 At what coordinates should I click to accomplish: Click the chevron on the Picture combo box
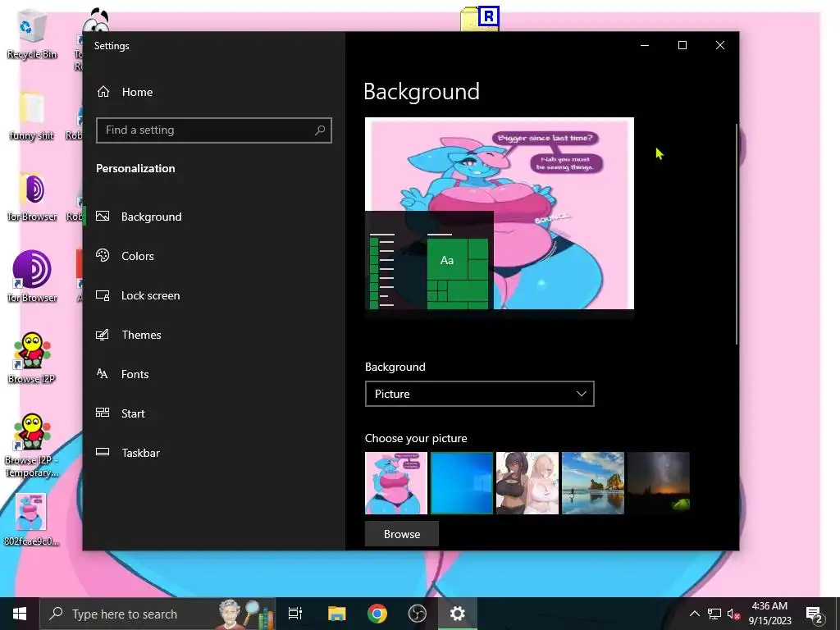pyautogui.click(x=582, y=394)
